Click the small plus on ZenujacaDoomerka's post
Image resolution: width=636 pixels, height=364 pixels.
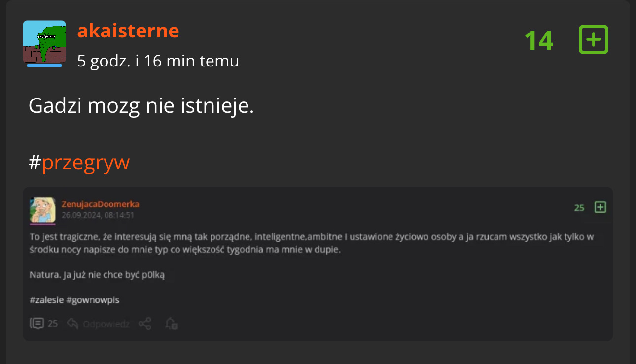point(600,207)
